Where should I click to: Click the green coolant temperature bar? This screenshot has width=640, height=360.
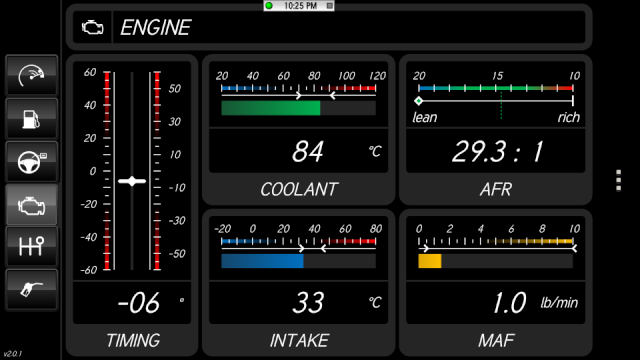[271, 108]
